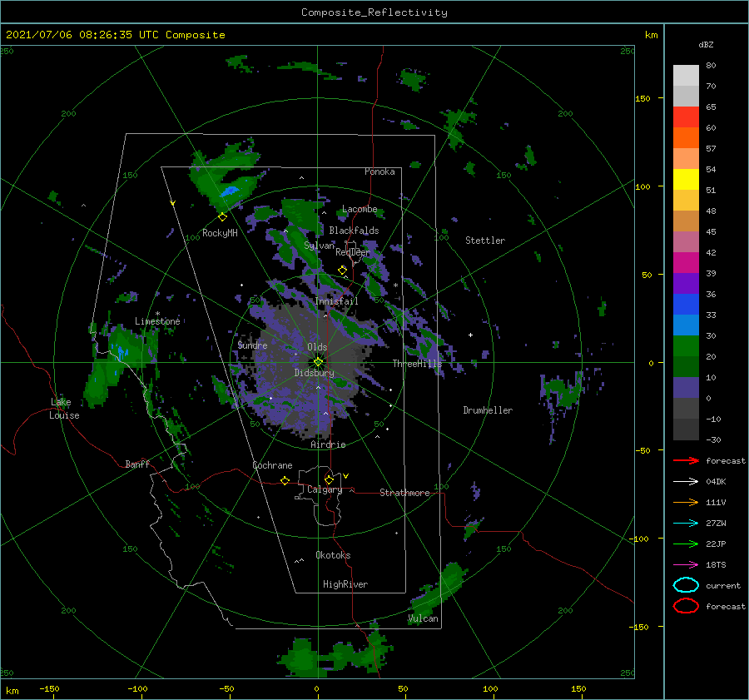
Task: Click the 'Drumheller' city label
Action: (x=488, y=410)
